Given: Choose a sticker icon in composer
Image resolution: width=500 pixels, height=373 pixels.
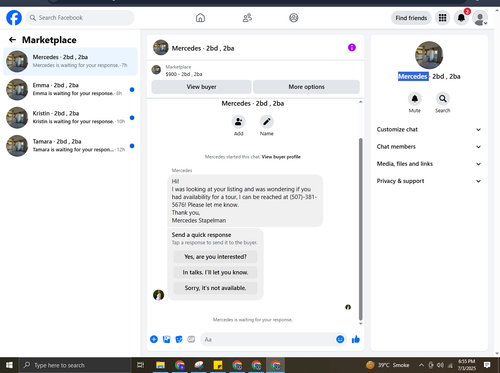Looking at the screenshot, I should 179,339.
